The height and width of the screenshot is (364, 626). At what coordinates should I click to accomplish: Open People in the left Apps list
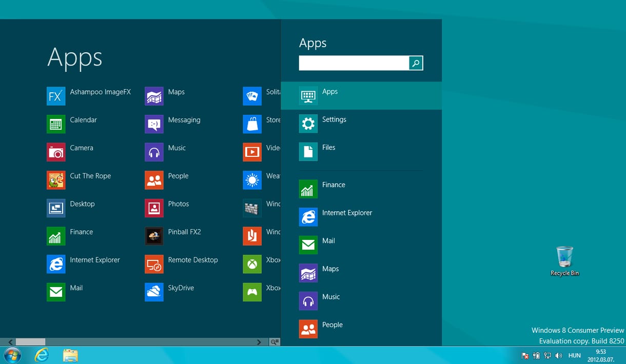(167, 180)
